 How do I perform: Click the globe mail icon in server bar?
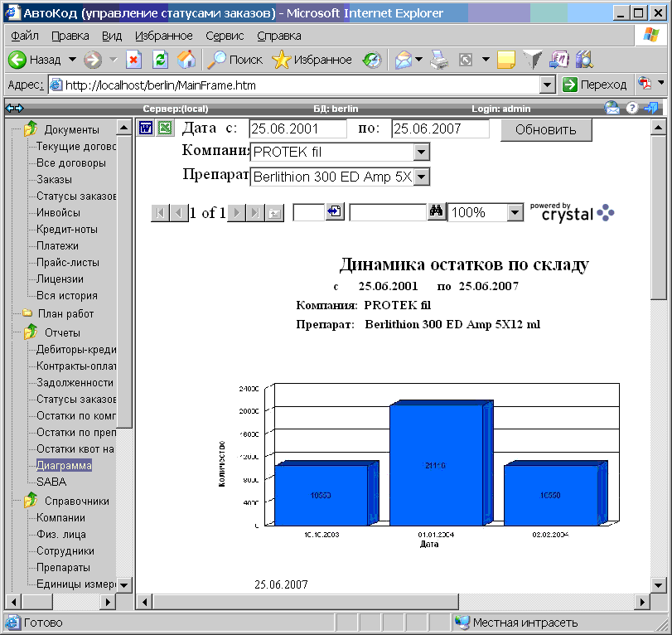click(612, 108)
